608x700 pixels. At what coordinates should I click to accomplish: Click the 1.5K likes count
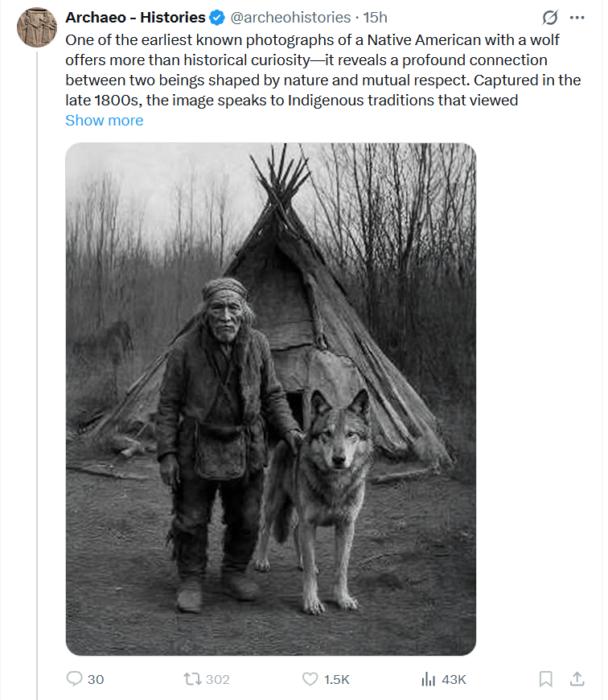[337, 680]
